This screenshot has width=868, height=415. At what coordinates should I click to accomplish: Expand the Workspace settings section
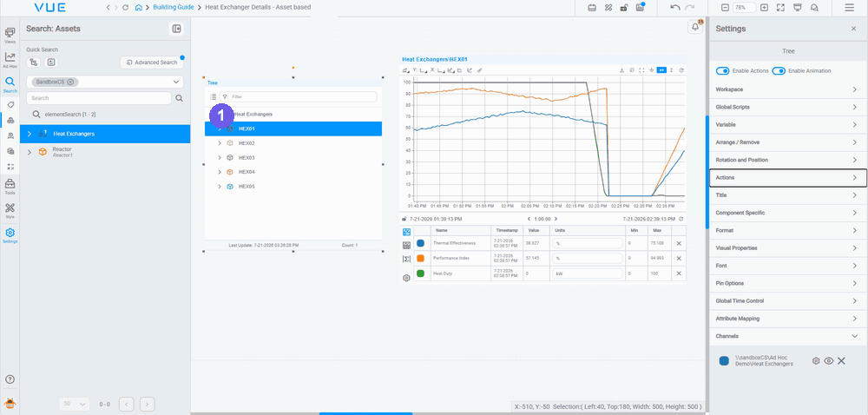pyautogui.click(x=788, y=89)
